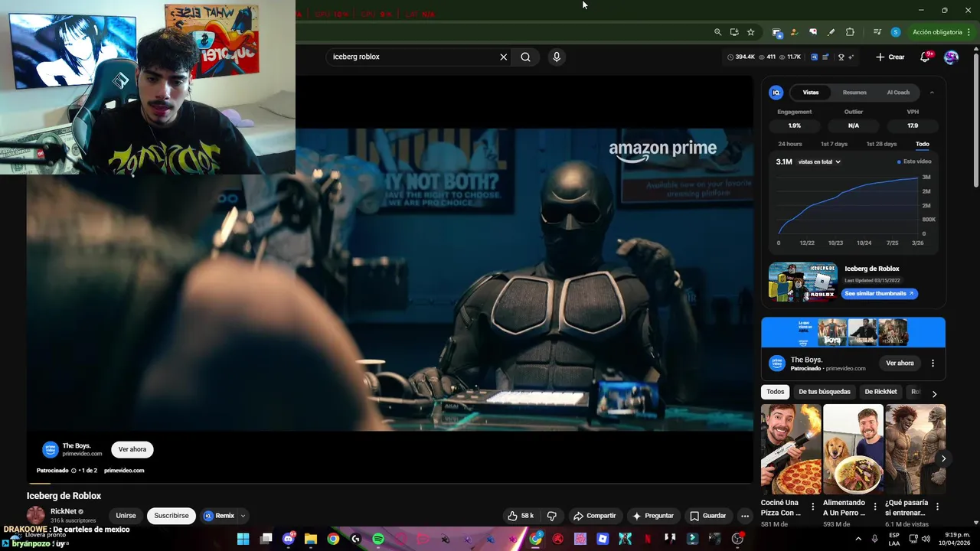Click Ver ahora in sidebar The Boys ad
The image size is (980, 551).
pos(900,363)
